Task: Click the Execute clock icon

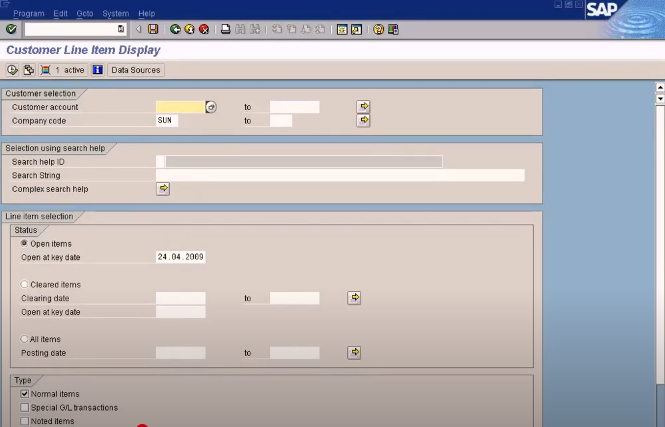Action: click(x=12, y=70)
